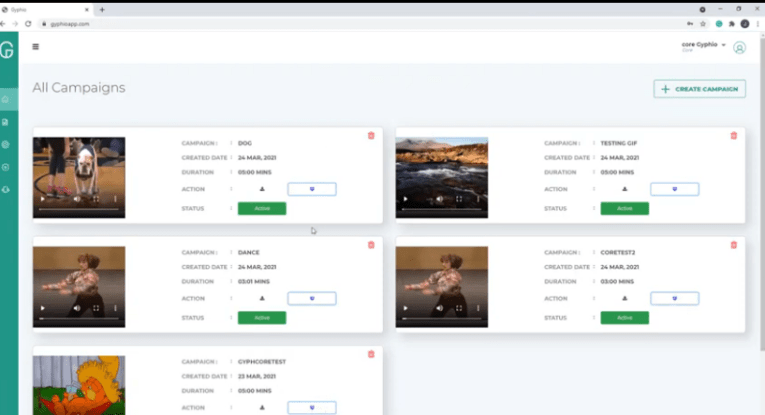Fullscreen the DANCE campaign video
This screenshot has width=765, height=415.
[x=96, y=308]
